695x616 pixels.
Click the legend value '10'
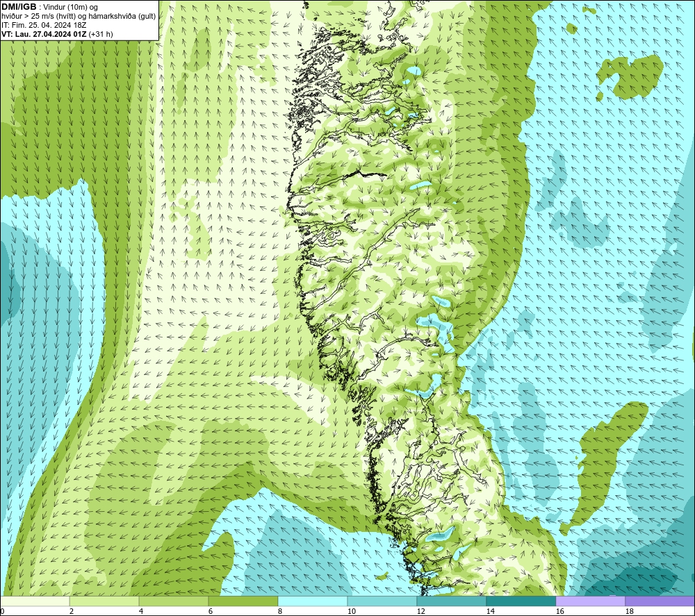(x=351, y=611)
